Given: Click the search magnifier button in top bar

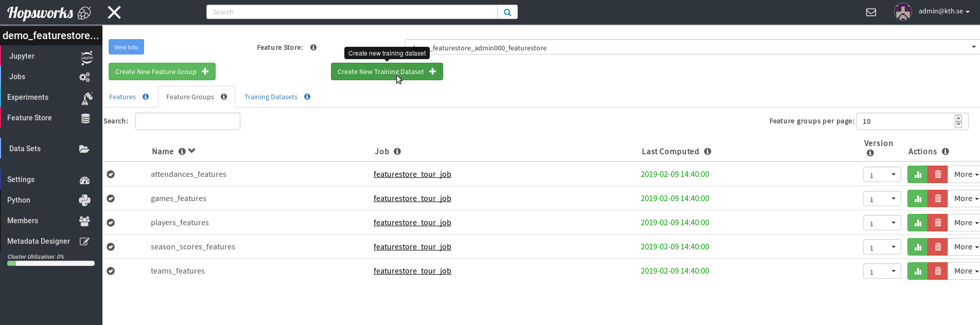Looking at the screenshot, I should point(507,12).
